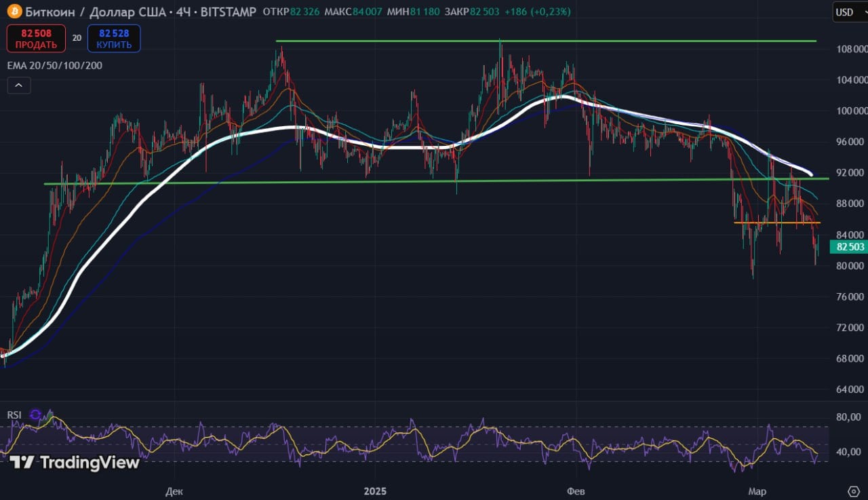Click the МАКС 84 007 high value
The width and height of the screenshot is (868, 500).
coord(353,12)
